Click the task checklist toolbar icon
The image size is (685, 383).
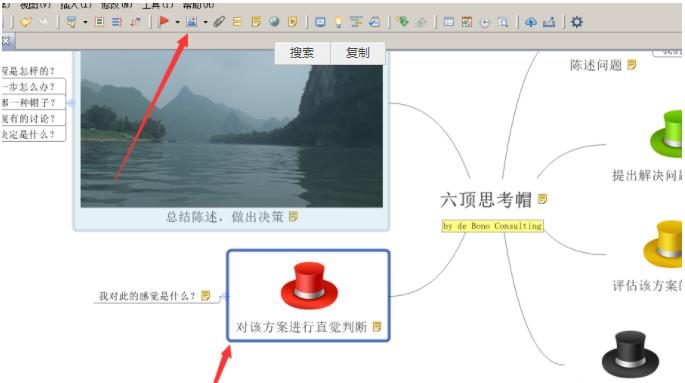[x=374, y=22]
